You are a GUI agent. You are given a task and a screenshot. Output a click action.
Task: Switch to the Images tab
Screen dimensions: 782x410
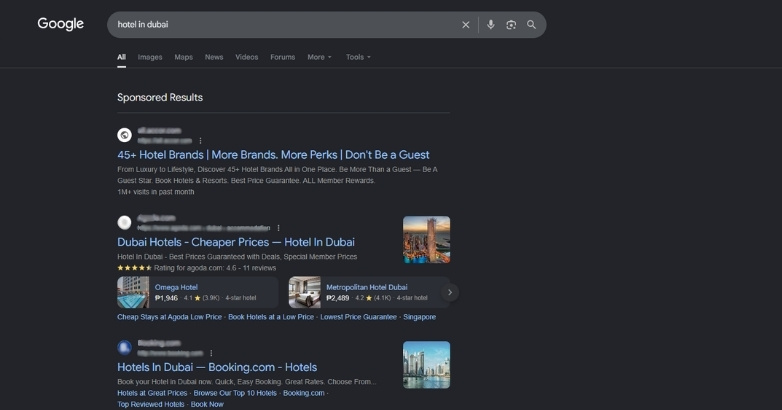point(150,57)
